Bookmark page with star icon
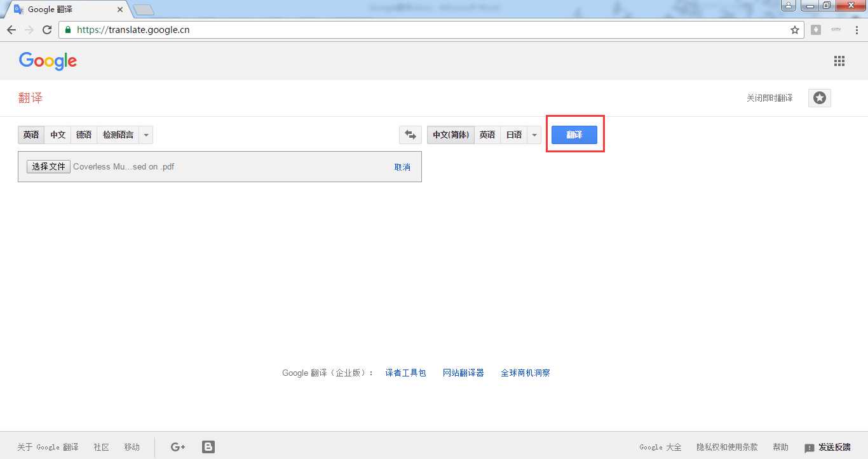The image size is (868, 459). 794,30
